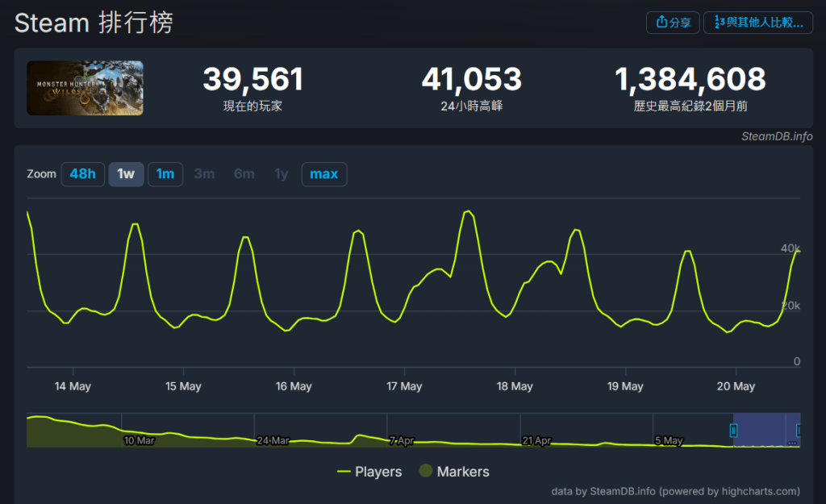Click the 39,561 current players figure
The image size is (826, 504).
[x=252, y=80]
